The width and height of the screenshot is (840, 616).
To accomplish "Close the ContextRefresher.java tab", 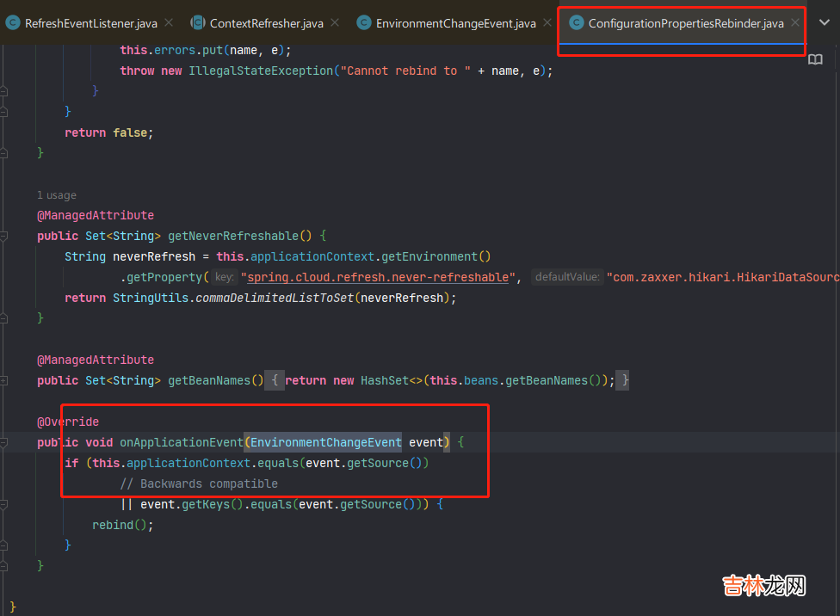I will click(x=335, y=23).
